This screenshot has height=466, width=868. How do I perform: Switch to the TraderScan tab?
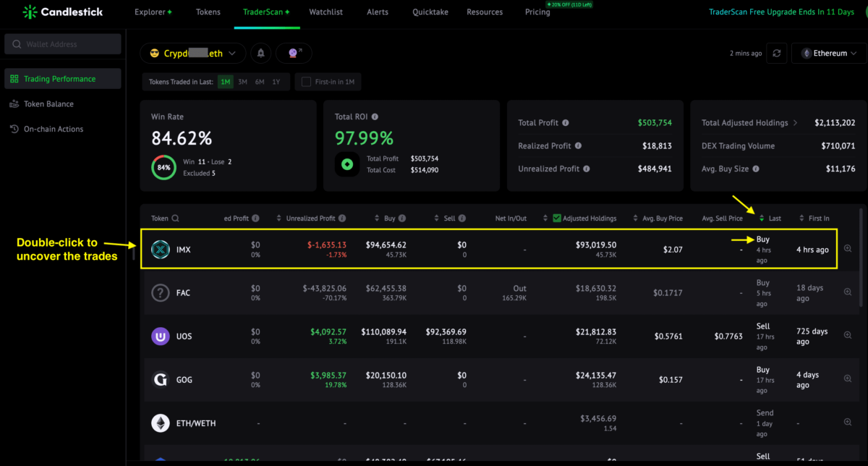tap(266, 12)
